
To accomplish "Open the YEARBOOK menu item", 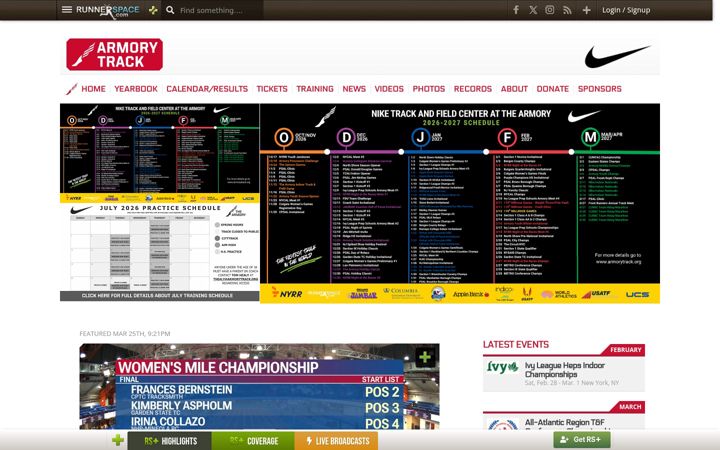I will click(136, 89).
